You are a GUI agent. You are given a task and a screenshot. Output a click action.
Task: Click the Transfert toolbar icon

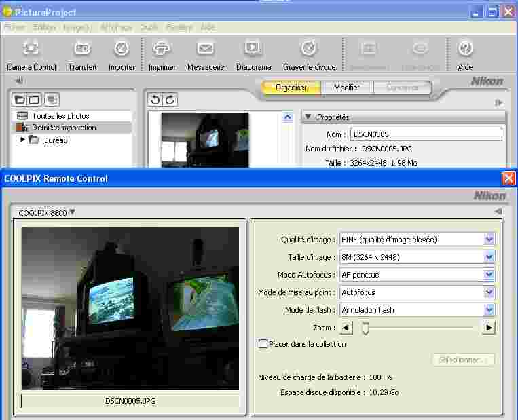pos(82,49)
